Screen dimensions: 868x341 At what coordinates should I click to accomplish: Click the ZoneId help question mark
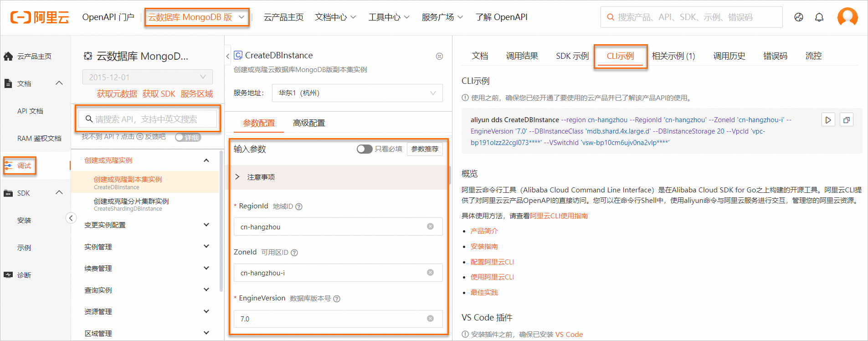tap(294, 253)
